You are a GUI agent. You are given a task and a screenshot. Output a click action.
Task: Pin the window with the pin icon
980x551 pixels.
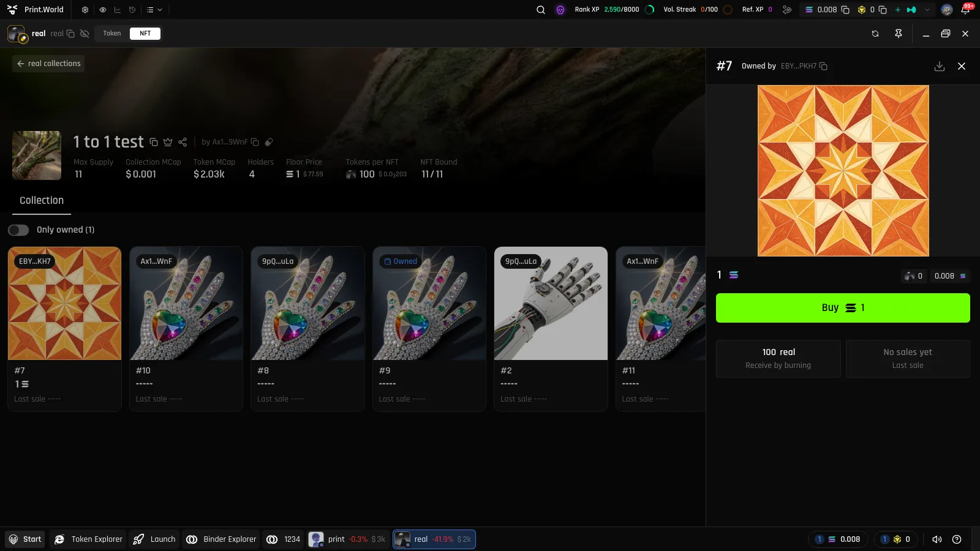click(899, 34)
